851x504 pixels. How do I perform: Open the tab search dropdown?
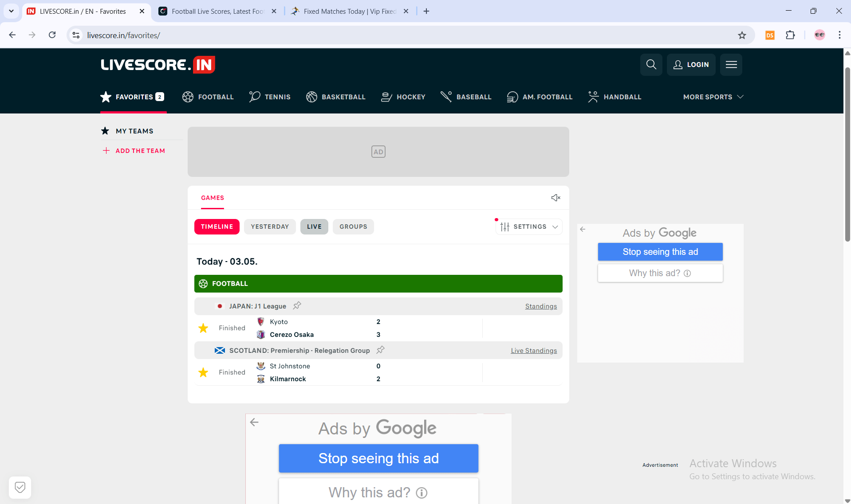(x=11, y=11)
